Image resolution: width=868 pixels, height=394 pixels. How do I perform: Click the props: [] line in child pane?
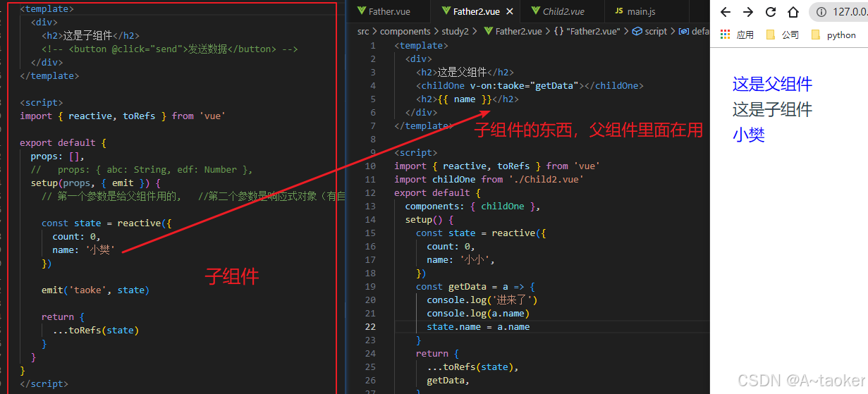tap(57, 156)
